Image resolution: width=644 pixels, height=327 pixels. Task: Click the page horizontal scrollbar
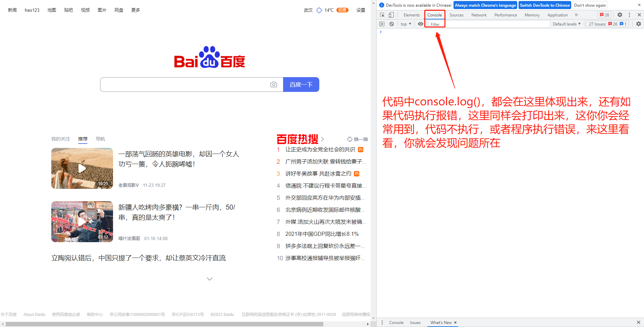[164, 324]
